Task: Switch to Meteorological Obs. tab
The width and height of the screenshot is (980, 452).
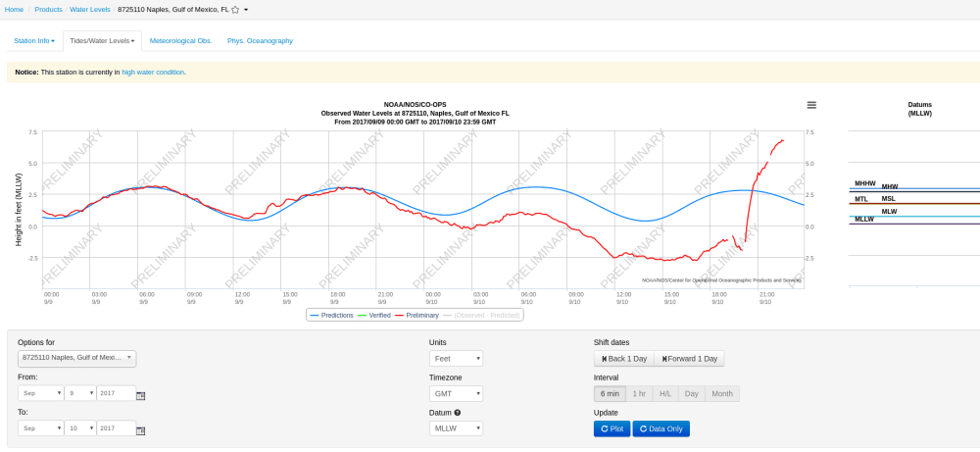Action: 180,40
